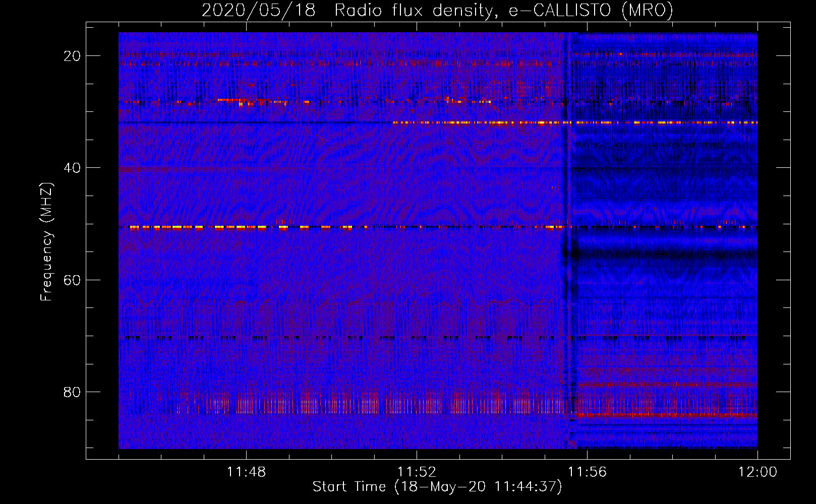
Task: Click the '11:52' time tick label
Action: point(417,472)
